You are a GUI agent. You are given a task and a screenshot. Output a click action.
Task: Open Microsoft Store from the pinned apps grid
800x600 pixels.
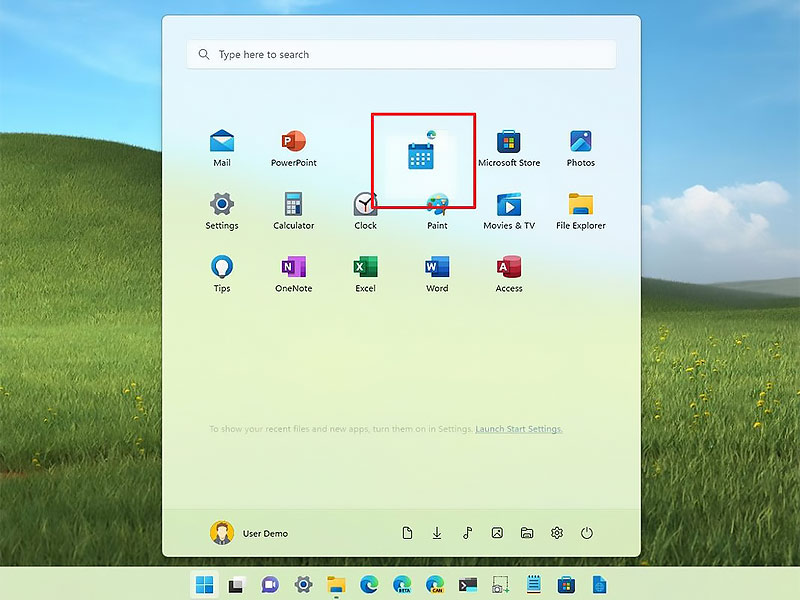(509, 148)
